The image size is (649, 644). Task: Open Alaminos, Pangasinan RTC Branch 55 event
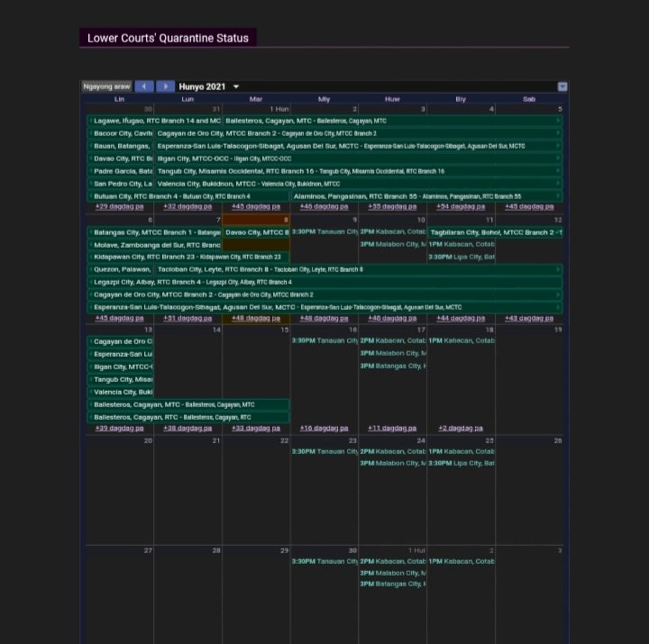(425, 195)
